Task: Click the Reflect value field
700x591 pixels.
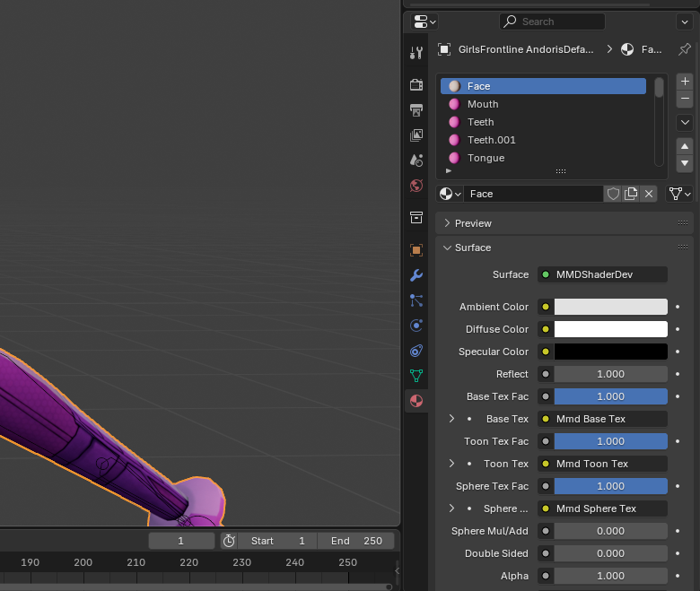Action: coord(611,374)
